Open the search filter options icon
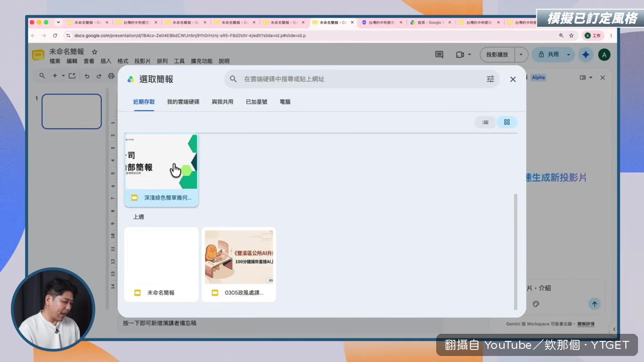Image resolution: width=644 pixels, height=362 pixels. 491,79
